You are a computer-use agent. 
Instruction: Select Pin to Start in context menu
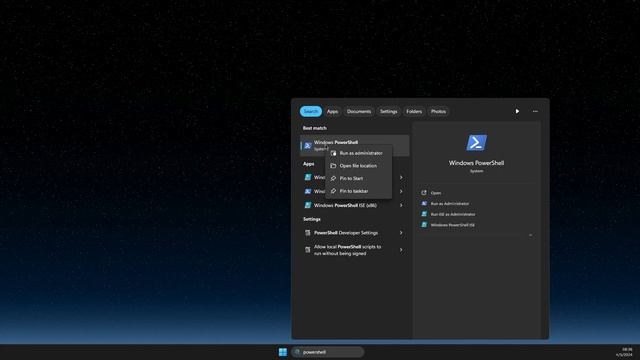359,178
